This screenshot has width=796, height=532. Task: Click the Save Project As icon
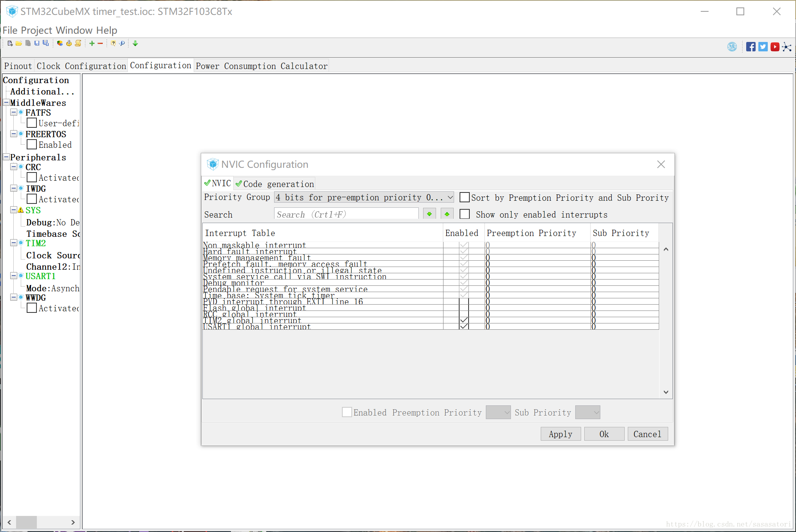[x=46, y=44]
